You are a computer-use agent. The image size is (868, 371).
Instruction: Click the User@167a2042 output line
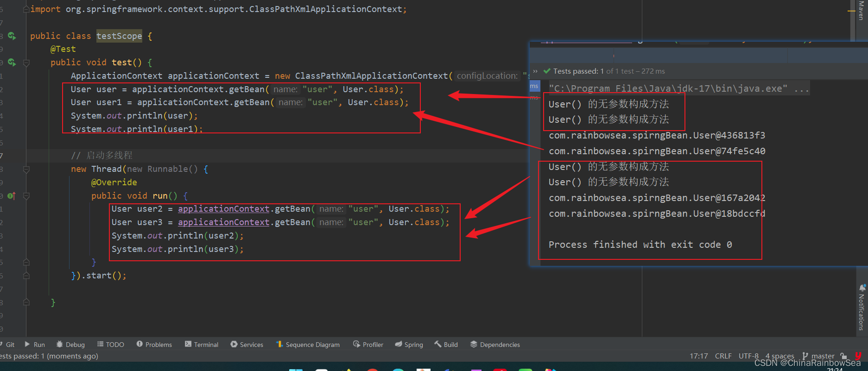pyautogui.click(x=657, y=198)
